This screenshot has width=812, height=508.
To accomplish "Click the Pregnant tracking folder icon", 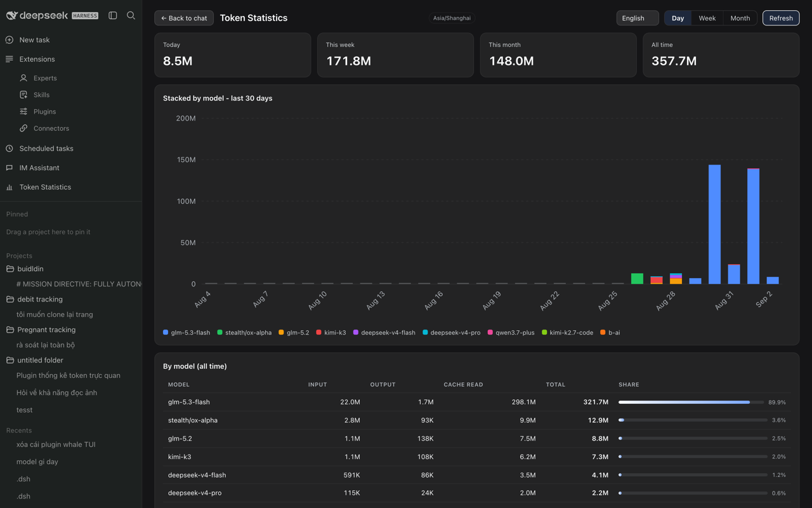I will 10,330.
